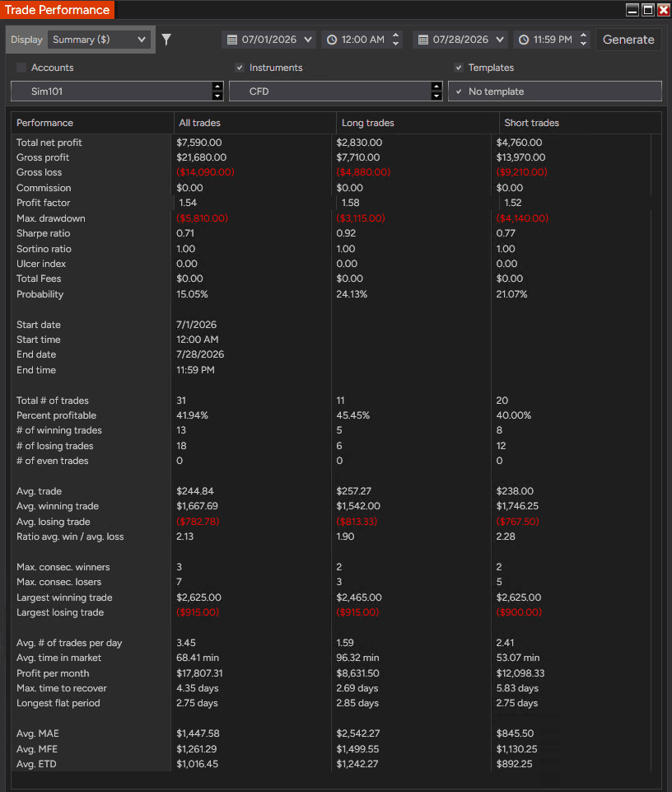Image resolution: width=672 pixels, height=792 pixels.
Task: Click the ($813.33) long avg losing trade
Action: click(357, 521)
